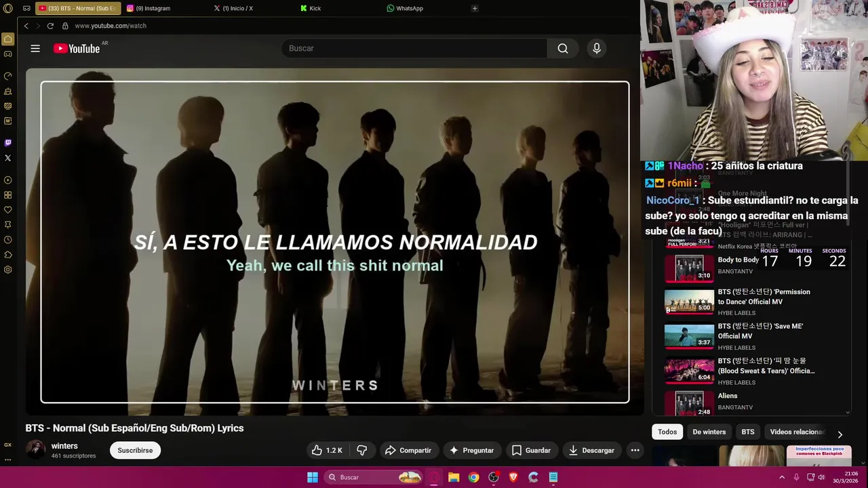Show hidden system tray icons chevron
The width and height of the screenshot is (868, 488).
click(782, 477)
